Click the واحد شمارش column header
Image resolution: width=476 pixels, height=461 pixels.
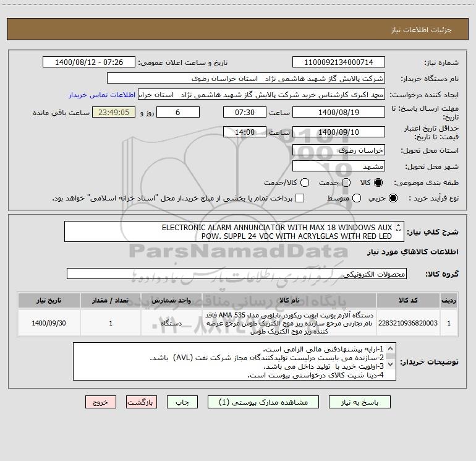(x=171, y=301)
